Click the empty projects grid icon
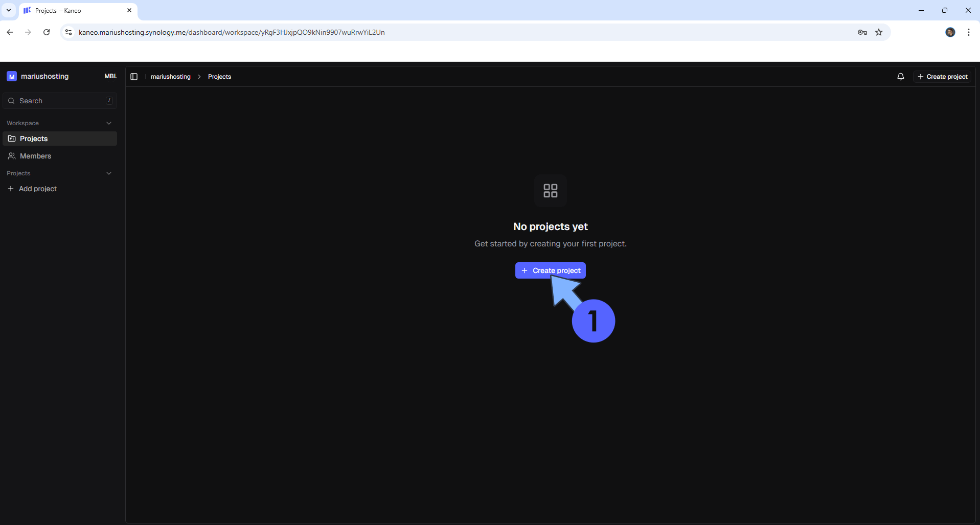The width and height of the screenshot is (980, 525). 550,191
